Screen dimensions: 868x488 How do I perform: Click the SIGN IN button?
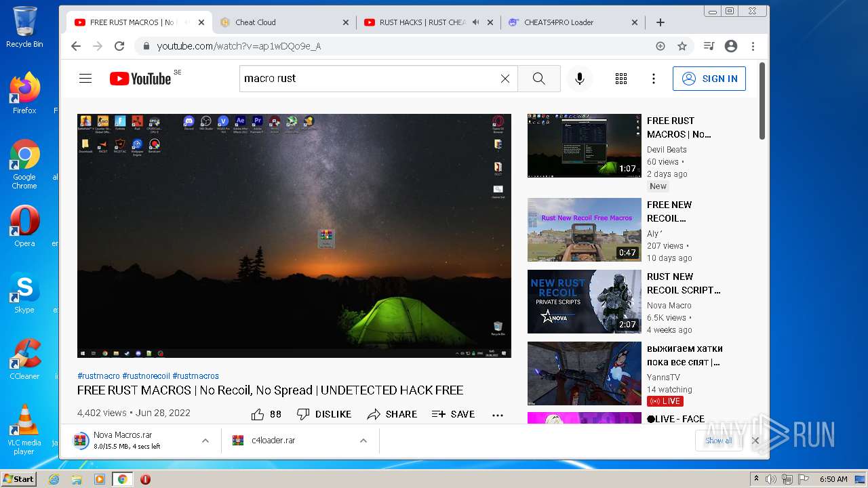point(709,79)
